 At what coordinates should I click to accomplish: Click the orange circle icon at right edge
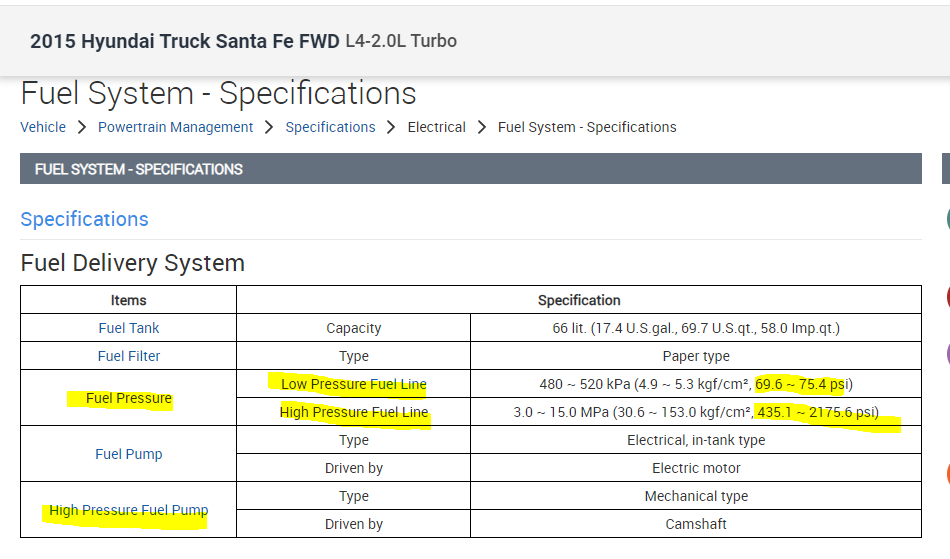click(946, 474)
